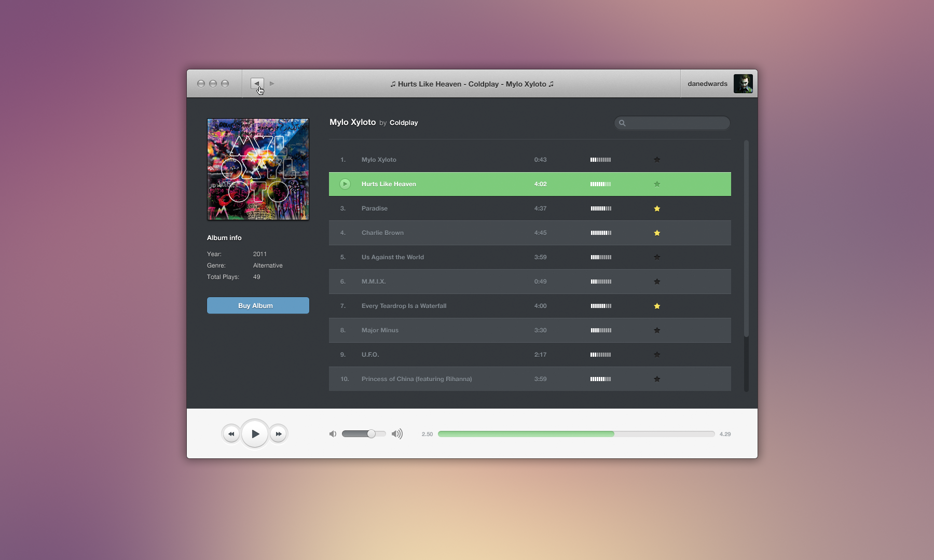The height and width of the screenshot is (560, 934).
Task: Click the 4:37 duration of Paradise
Action: [x=540, y=208]
